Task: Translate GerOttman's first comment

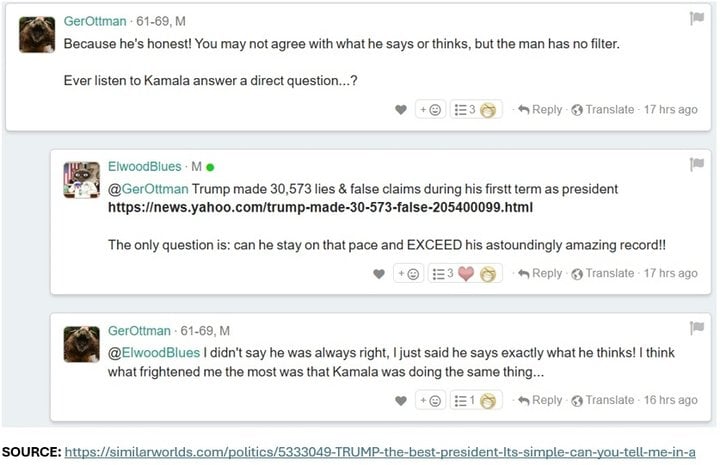Action: coord(603,110)
